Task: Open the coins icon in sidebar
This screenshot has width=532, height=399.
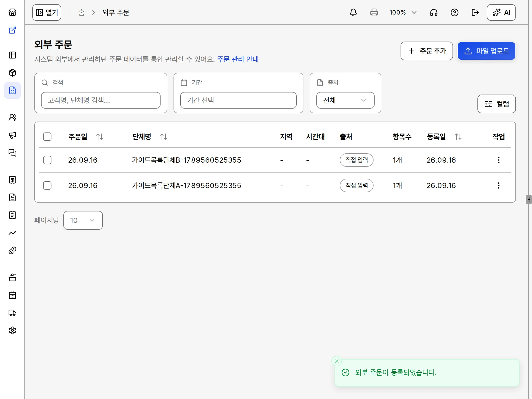Action: [12, 250]
